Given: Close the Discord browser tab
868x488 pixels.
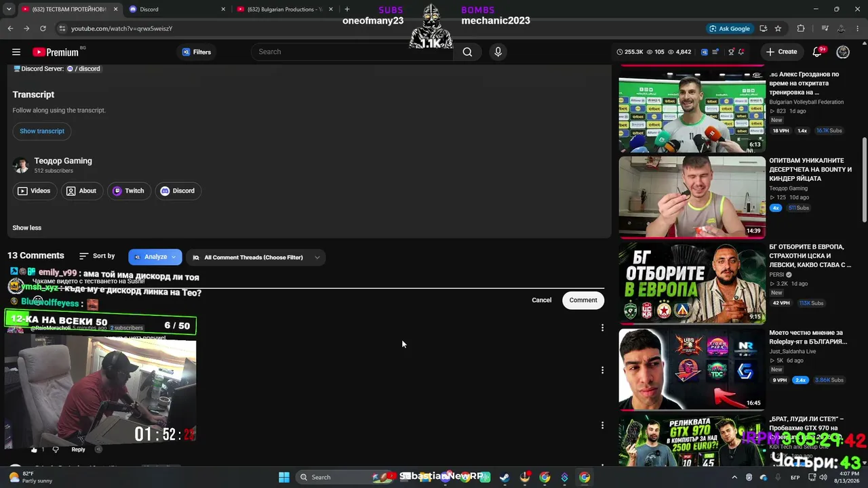Looking at the screenshot, I should pyautogui.click(x=224, y=9).
